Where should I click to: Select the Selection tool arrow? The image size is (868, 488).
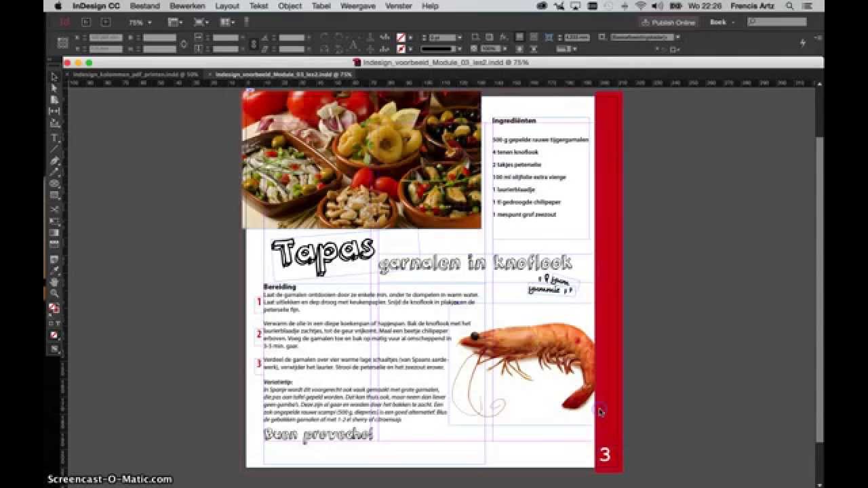coord(54,77)
